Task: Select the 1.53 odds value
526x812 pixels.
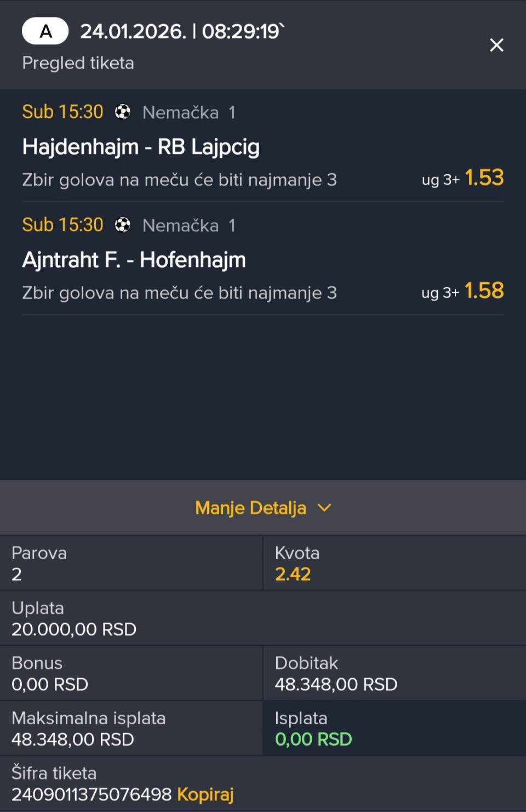Action: [x=484, y=178]
